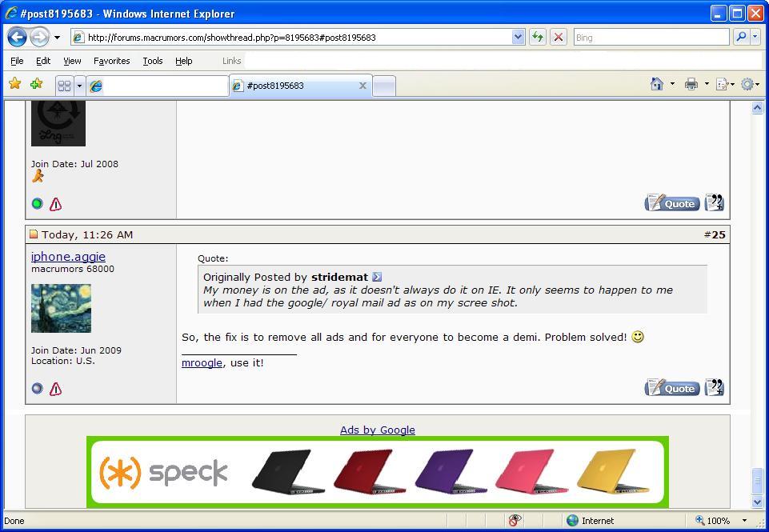Quote the upper post
Image resolution: width=769 pixels, height=532 pixels.
click(x=672, y=202)
